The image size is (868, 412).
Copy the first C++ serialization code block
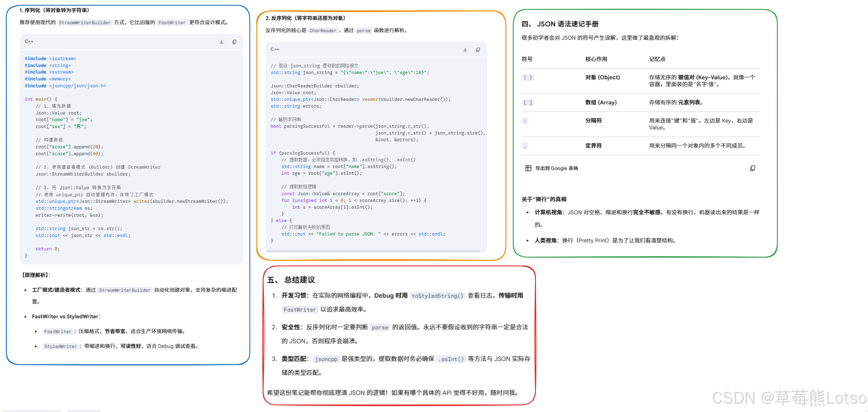(234, 42)
